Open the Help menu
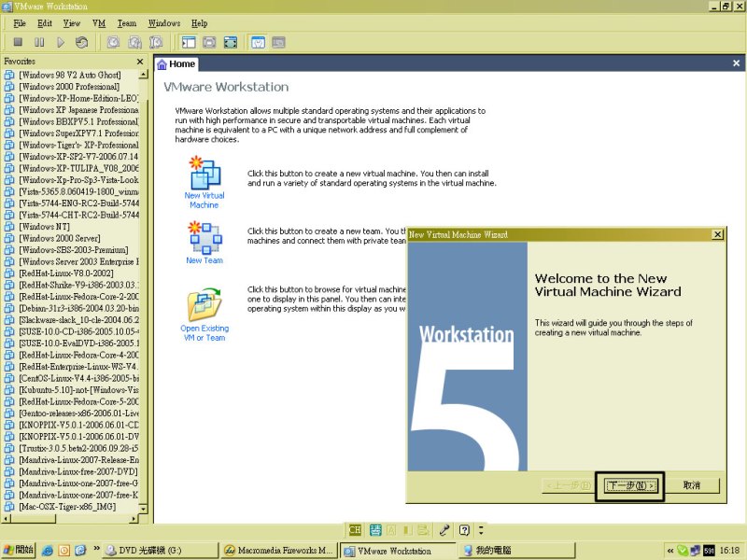This screenshot has width=747, height=560. coord(199,23)
